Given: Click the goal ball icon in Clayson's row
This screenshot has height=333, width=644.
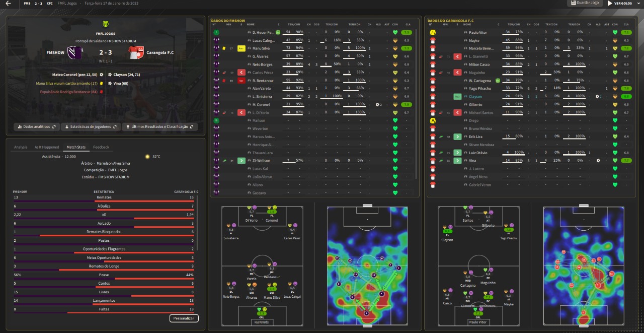Looking at the screenshot, I should (598, 96).
